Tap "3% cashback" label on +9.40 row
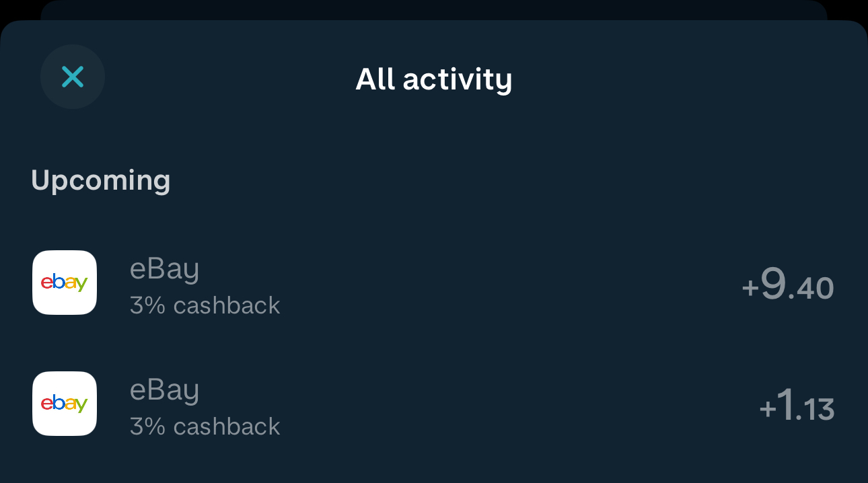 pyautogui.click(x=205, y=305)
